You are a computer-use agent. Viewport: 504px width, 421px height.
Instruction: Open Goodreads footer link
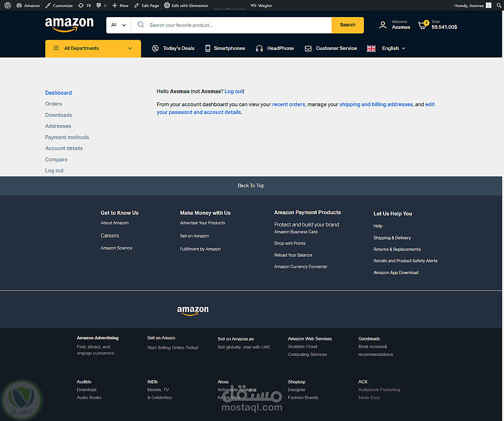click(369, 339)
